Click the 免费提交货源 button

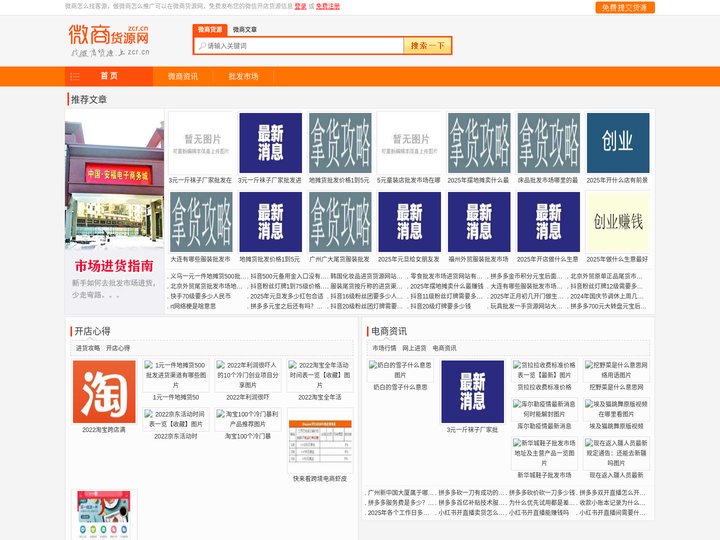point(624,7)
